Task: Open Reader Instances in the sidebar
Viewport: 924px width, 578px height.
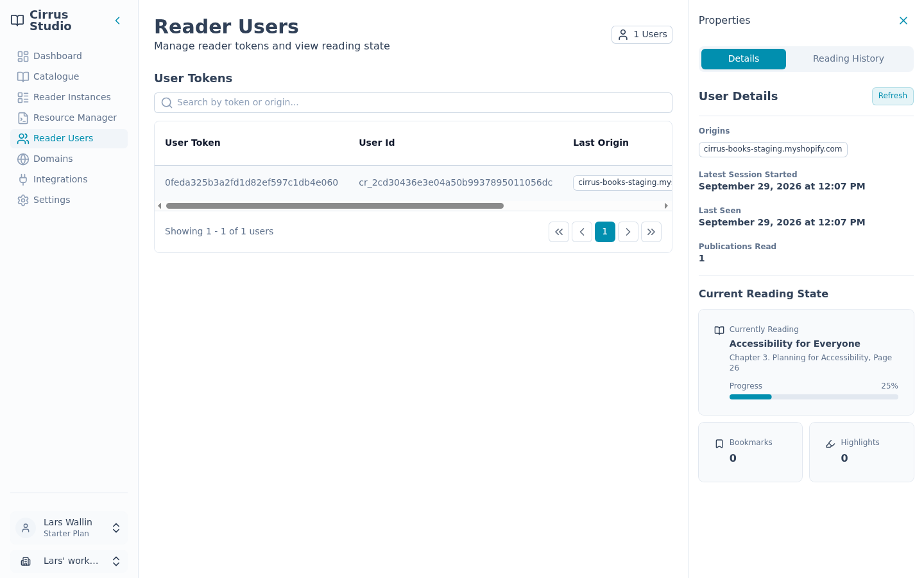Action: (69, 97)
